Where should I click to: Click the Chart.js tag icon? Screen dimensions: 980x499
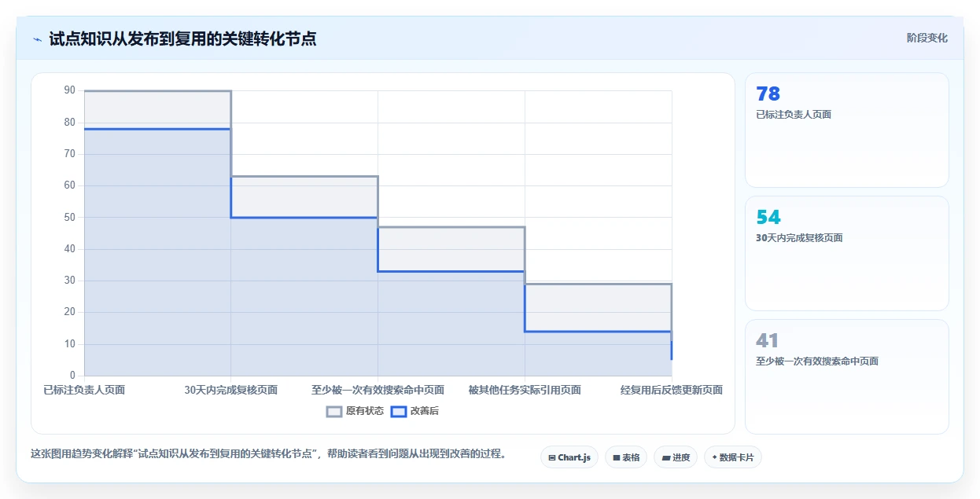pos(552,457)
